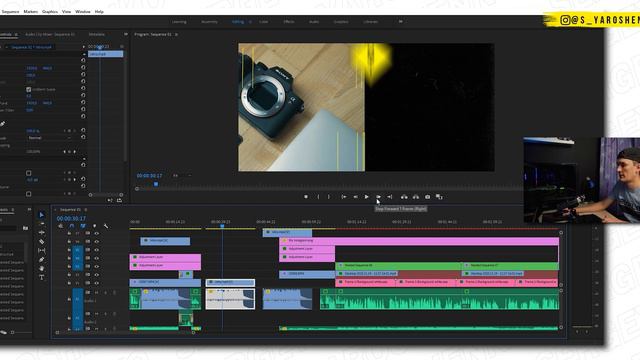Image resolution: width=640 pixels, height=360 pixels.
Task: Select the Track Select Forward tool
Action: coord(41,224)
